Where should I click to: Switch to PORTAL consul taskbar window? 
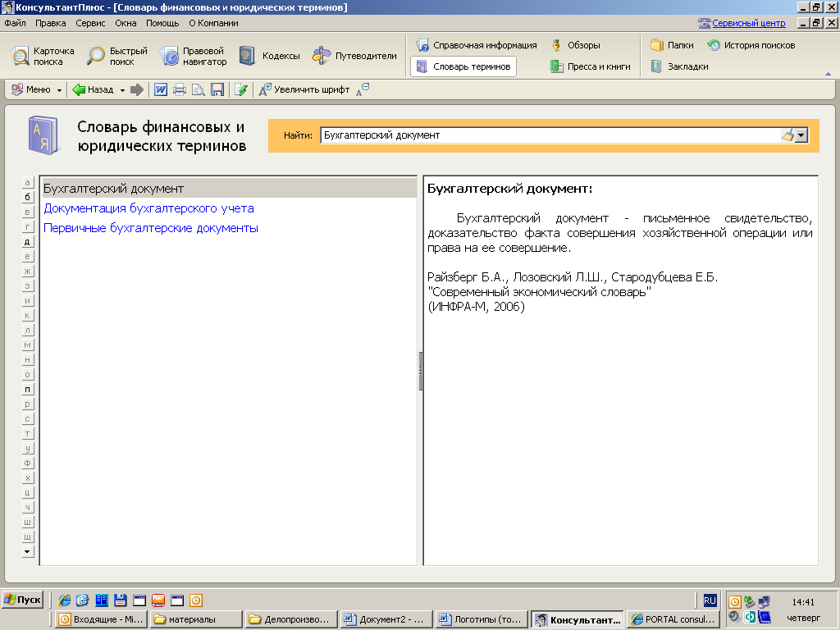tap(673, 619)
